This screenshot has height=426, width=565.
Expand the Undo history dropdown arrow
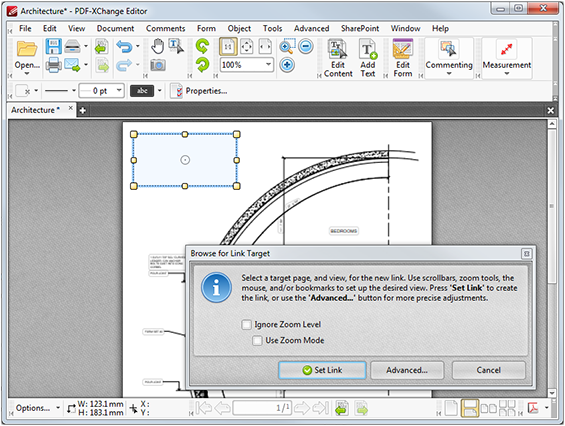tap(138, 46)
